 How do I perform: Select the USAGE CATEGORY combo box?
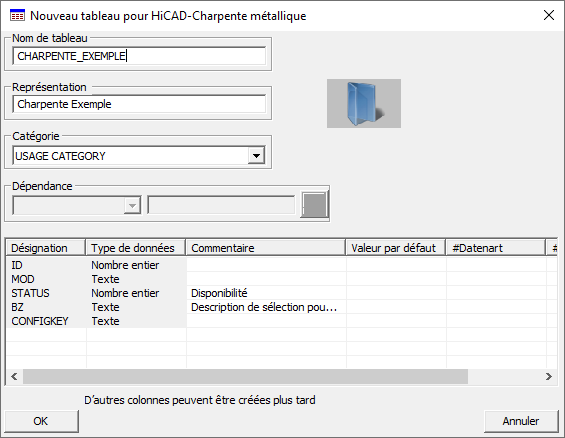click(139, 156)
